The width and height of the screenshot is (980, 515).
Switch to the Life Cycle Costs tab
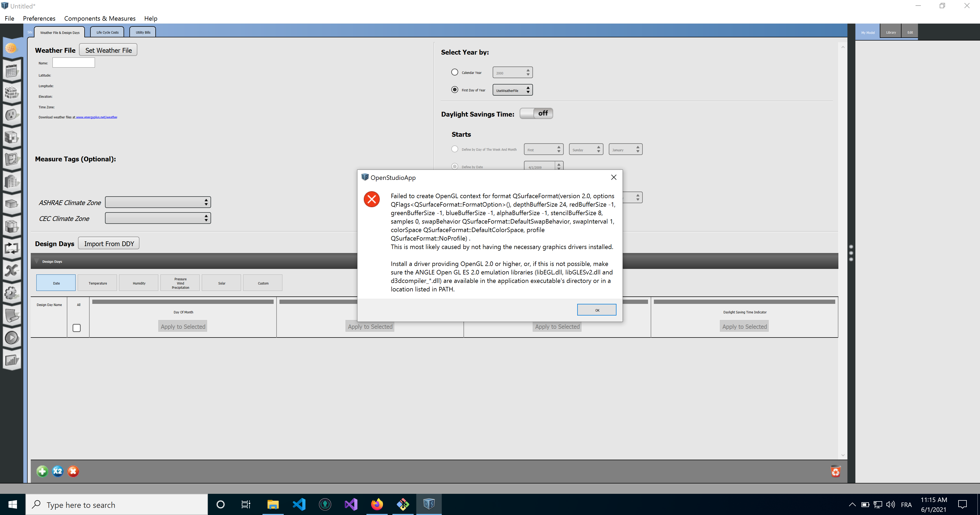click(107, 32)
